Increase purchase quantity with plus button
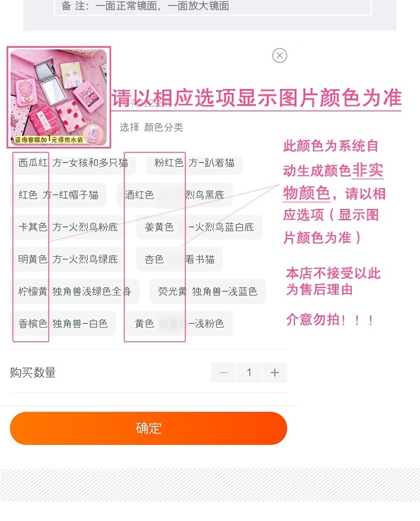The image size is (420, 521). (x=274, y=373)
